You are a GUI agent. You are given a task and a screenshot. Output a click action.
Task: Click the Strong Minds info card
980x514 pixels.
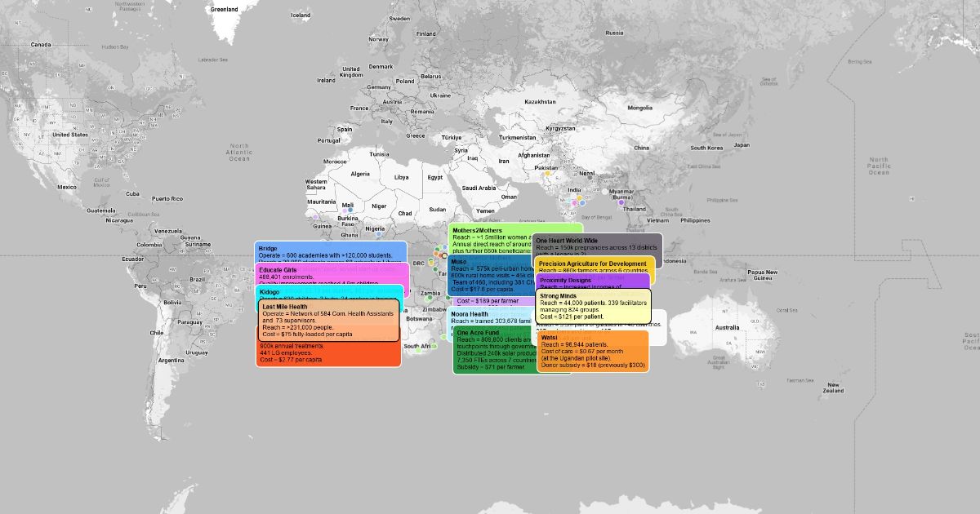tap(593, 306)
